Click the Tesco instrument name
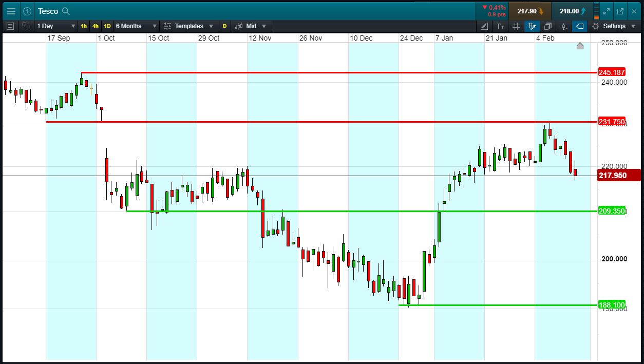Screen dimensions: 644x364 (48, 11)
